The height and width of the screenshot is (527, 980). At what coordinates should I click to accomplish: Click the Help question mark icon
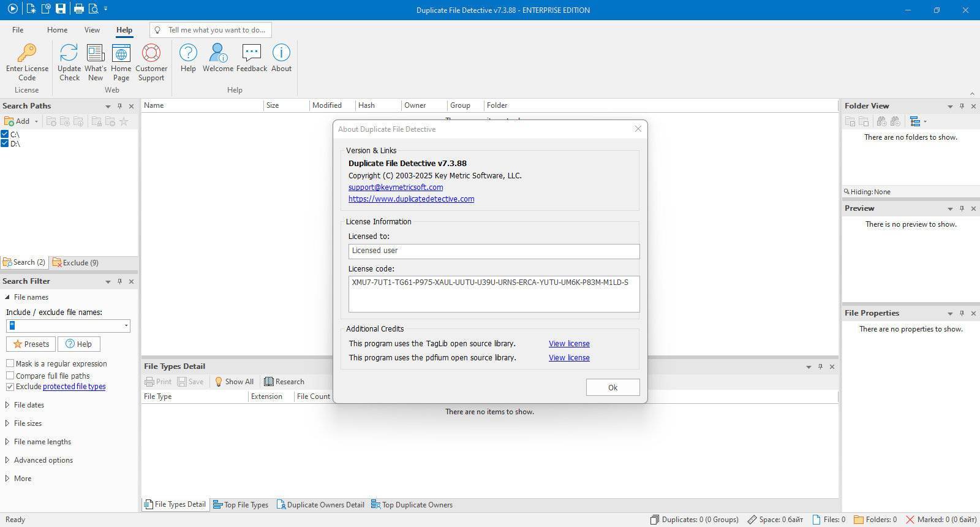tap(188, 58)
